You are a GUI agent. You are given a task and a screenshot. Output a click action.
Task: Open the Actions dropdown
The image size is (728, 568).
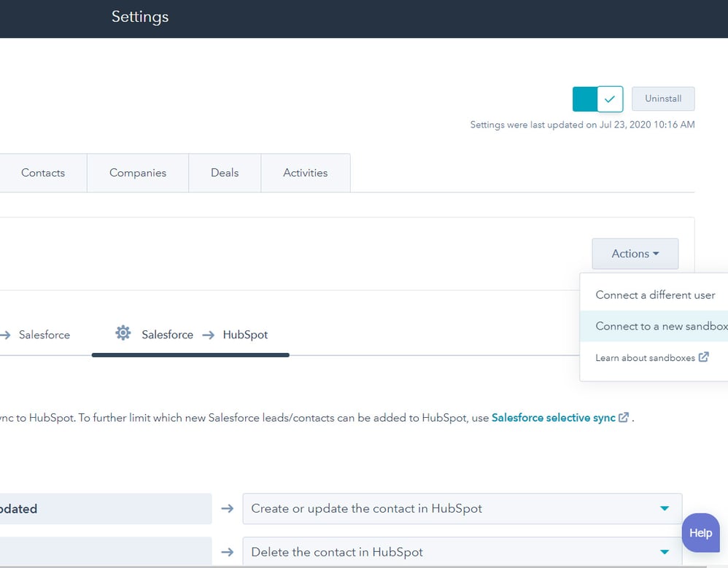coord(634,254)
